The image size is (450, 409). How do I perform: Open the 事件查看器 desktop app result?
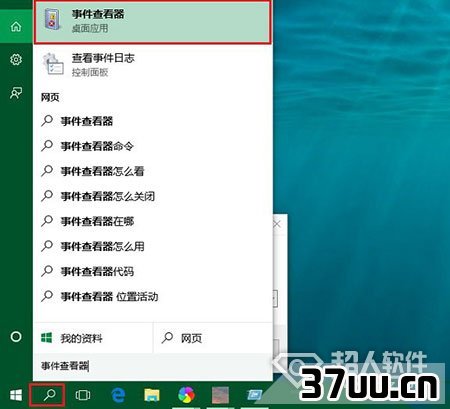tap(153, 21)
